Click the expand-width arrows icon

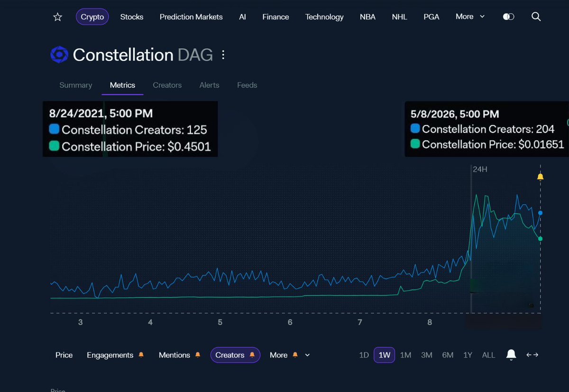click(x=532, y=355)
